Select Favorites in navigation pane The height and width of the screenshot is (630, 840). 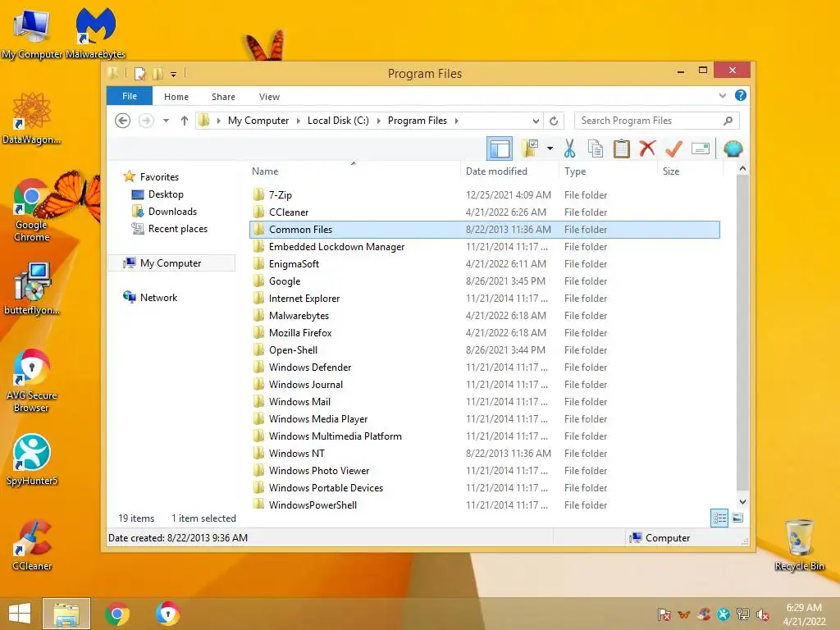[160, 177]
